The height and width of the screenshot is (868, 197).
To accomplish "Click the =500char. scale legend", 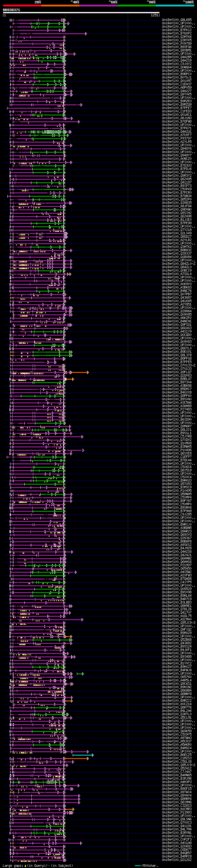I will (146, 865).
